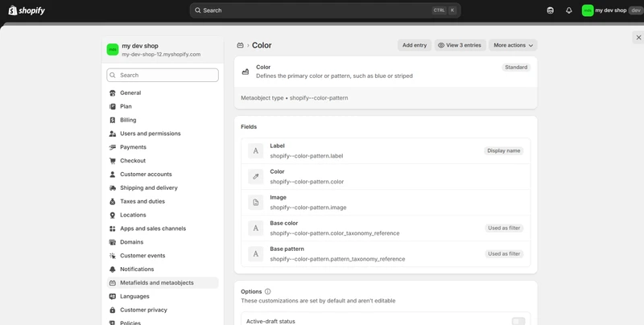This screenshot has width=644, height=325.
Task: Click the Customer privacy lock icon
Action: pos(113,310)
